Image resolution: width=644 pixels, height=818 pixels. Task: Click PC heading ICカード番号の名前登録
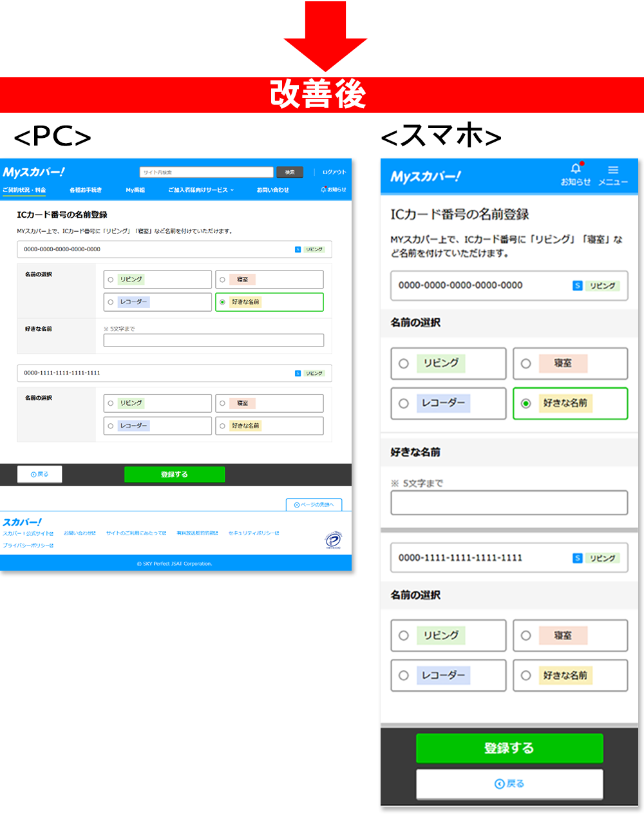[x=62, y=214]
